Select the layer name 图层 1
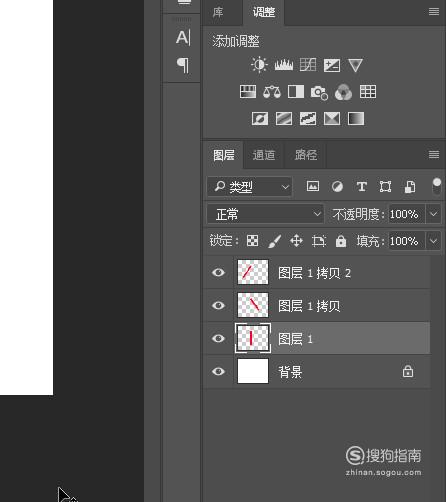The height and width of the screenshot is (502, 446). (295, 339)
